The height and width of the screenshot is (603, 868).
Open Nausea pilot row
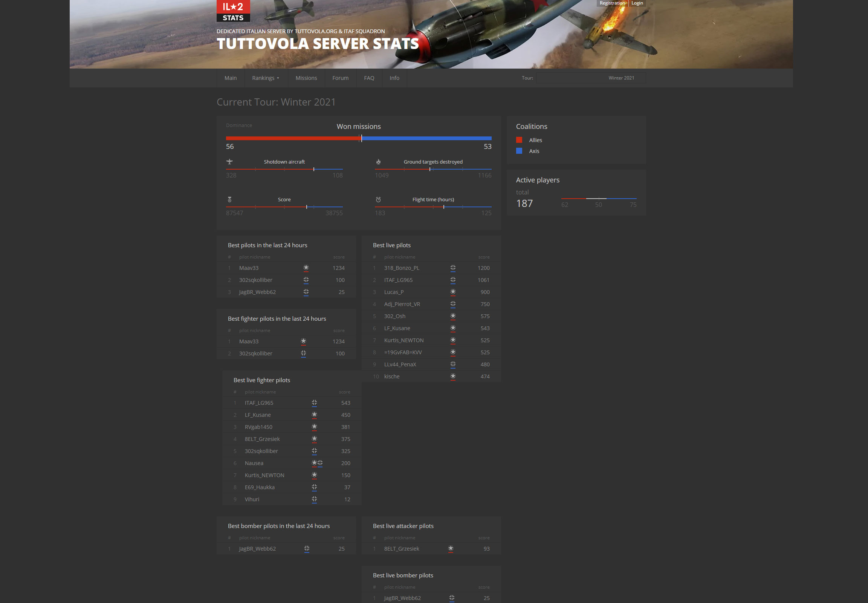coord(292,463)
